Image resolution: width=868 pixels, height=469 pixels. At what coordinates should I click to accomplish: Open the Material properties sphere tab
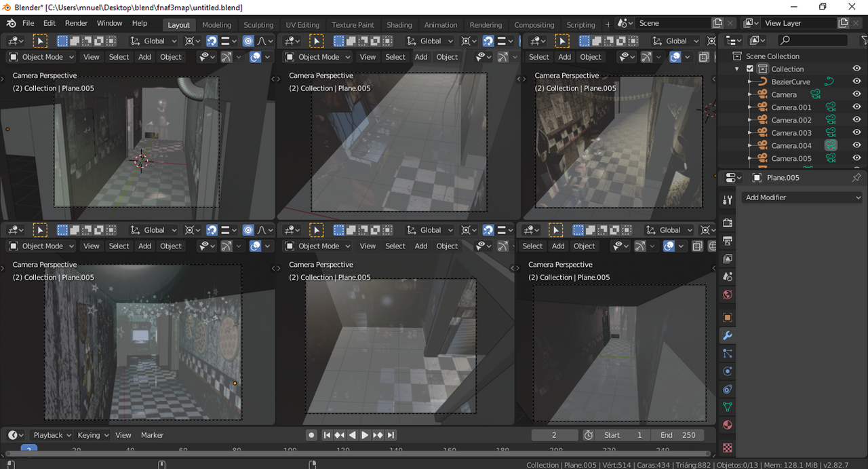(728, 425)
